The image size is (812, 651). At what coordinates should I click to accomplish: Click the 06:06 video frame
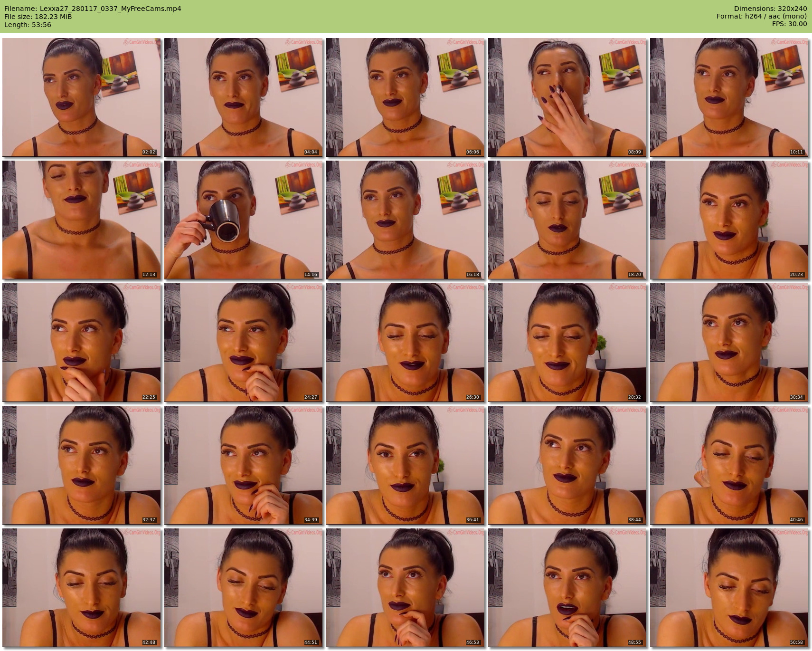click(x=406, y=97)
